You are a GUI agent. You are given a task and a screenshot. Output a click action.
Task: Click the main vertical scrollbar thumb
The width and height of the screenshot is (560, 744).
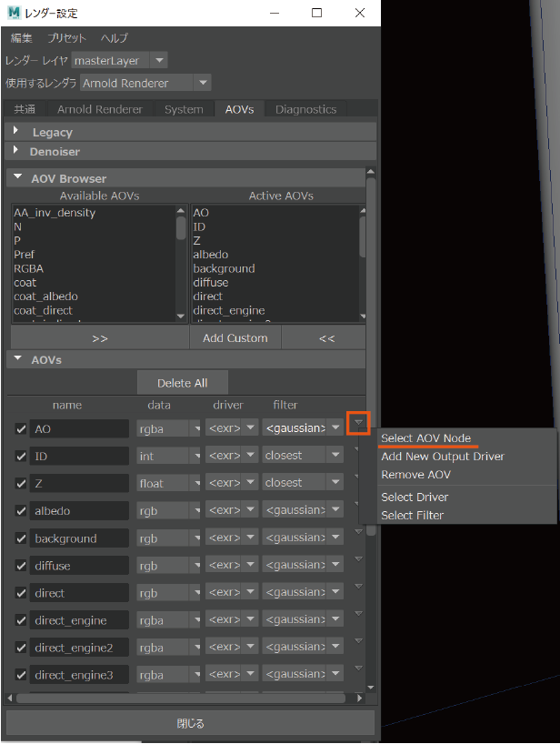(371, 356)
